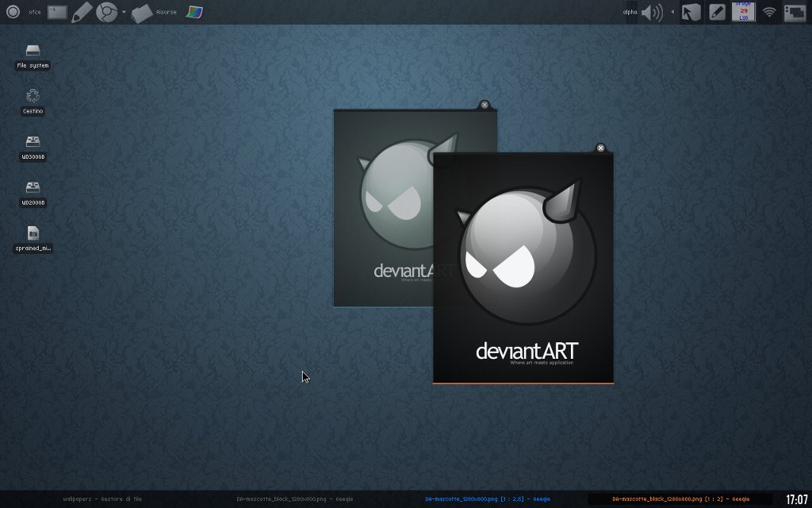Expand the dropdown arrow next to Chromium
This screenshot has width=812, height=508.
tap(124, 12)
